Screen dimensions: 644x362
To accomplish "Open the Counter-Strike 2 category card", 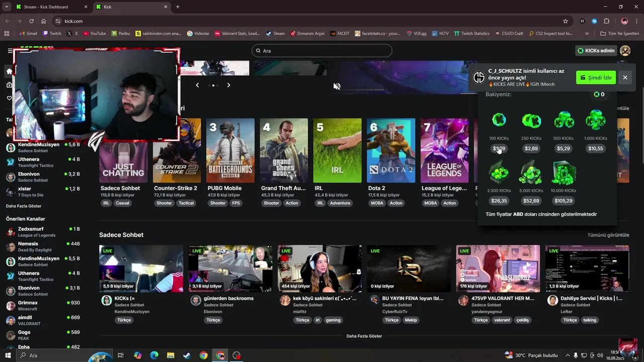I will (177, 150).
